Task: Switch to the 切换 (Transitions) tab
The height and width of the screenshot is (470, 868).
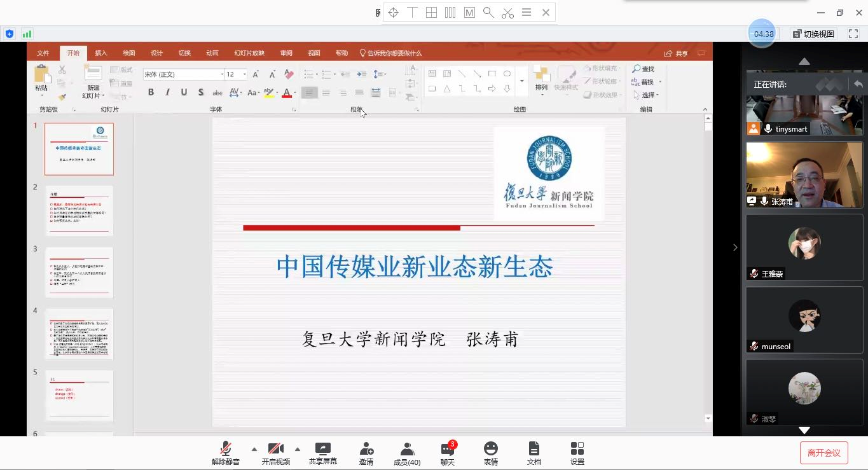Action: point(184,53)
